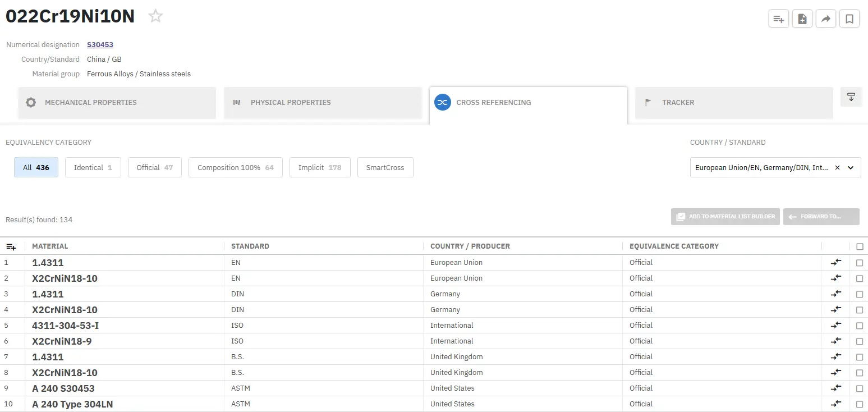Filter by Identical equivalency category
The image size is (868, 412).
(x=93, y=167)
